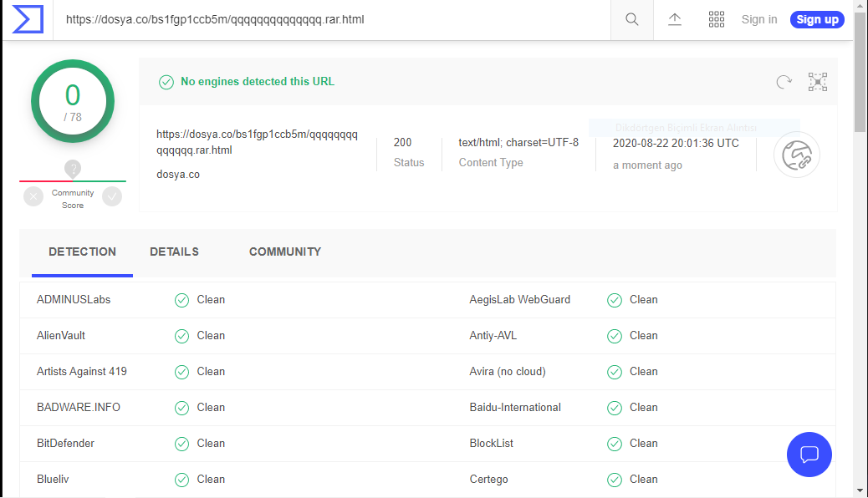The width and height of the screenshot is (868, 498).
Task: Open the apps grid menu icon
Action: 717,19
